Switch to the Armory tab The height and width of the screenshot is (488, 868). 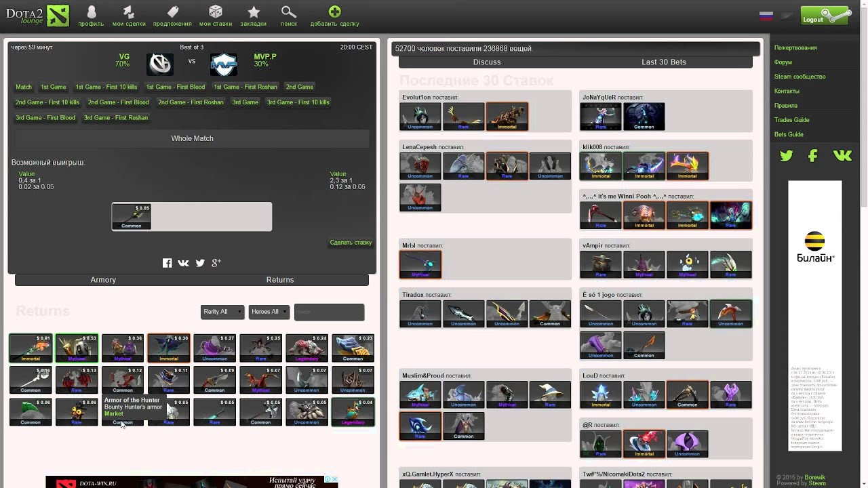point(103,280)
